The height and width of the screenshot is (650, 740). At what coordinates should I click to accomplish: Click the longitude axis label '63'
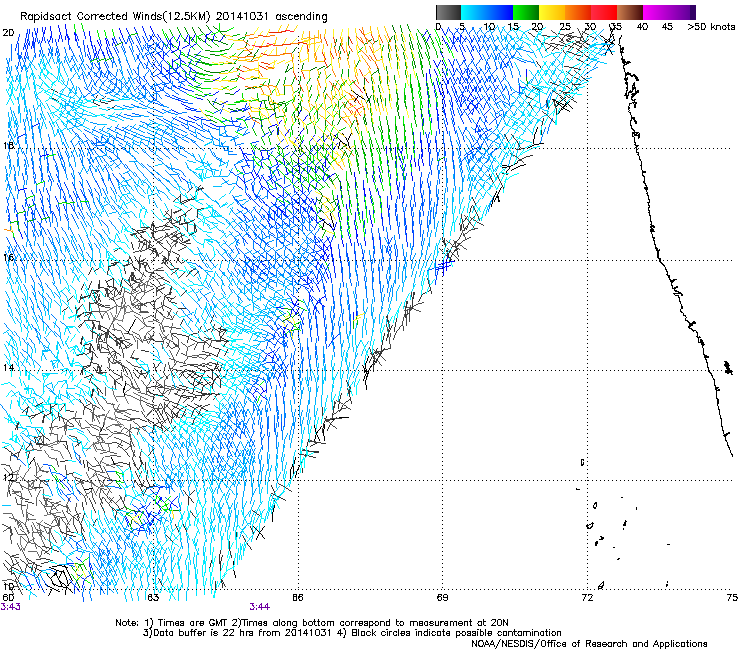[153, 598]
